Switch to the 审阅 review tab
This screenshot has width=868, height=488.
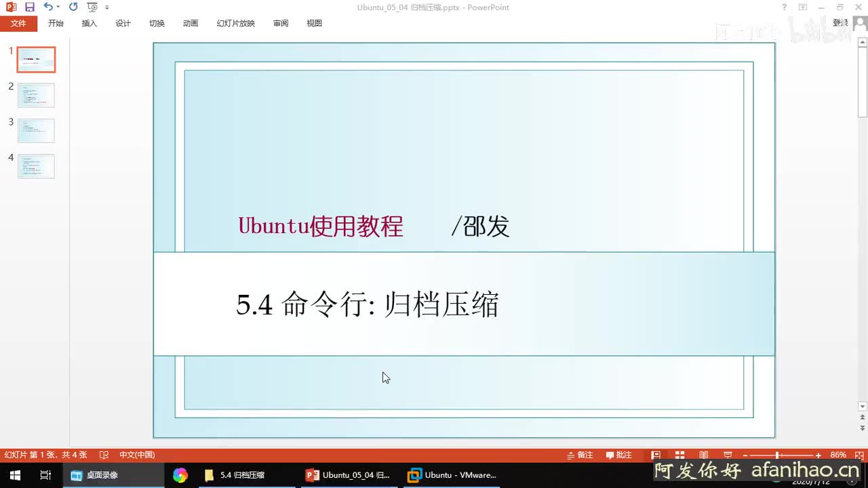(x=281, y=23)
